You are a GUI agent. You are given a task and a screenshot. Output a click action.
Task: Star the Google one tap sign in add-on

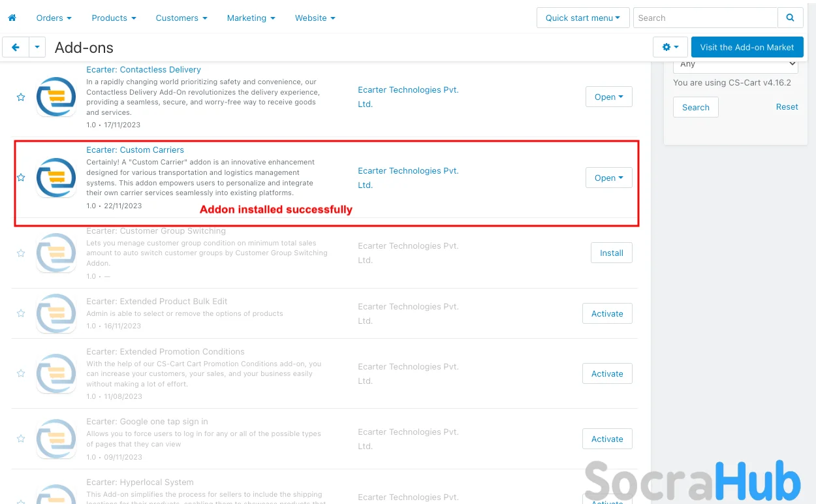coord(21,439)
